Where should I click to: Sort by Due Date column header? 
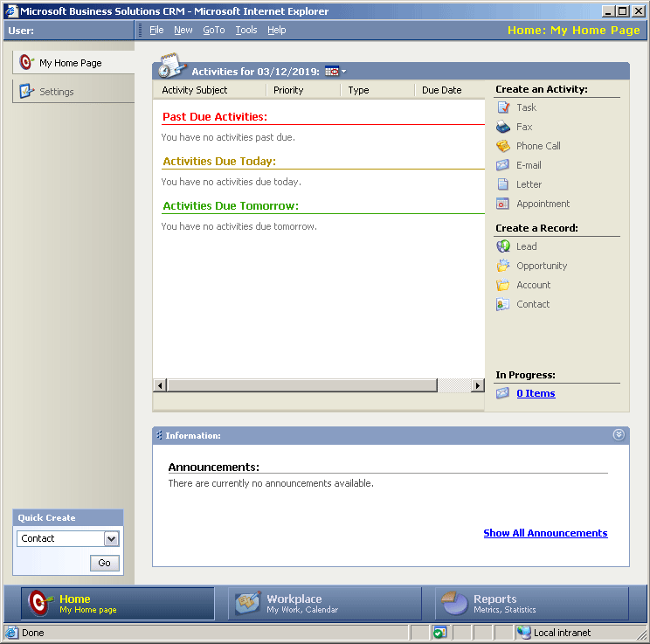coord(450,90)
